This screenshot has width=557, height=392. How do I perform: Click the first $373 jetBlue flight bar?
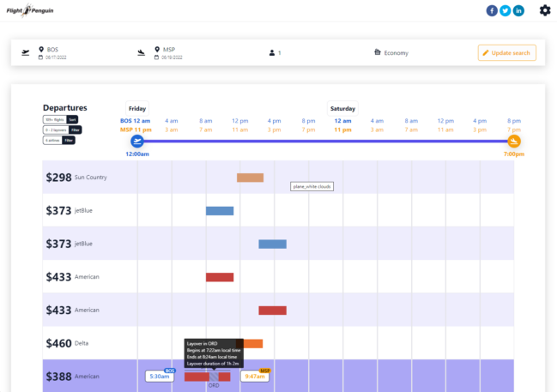(219, 211)
